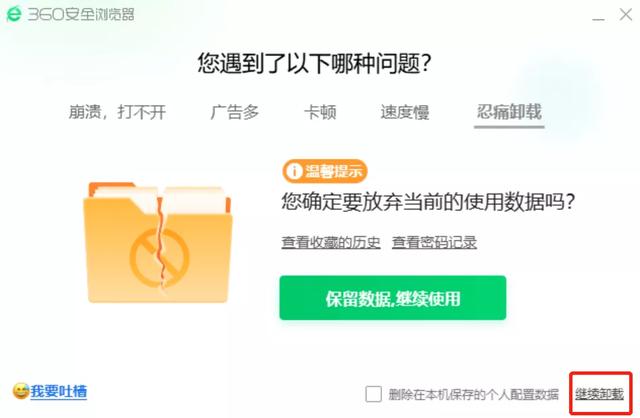Enable the delete personal data checkbox
640x418 pixels.
coord(373,394)
